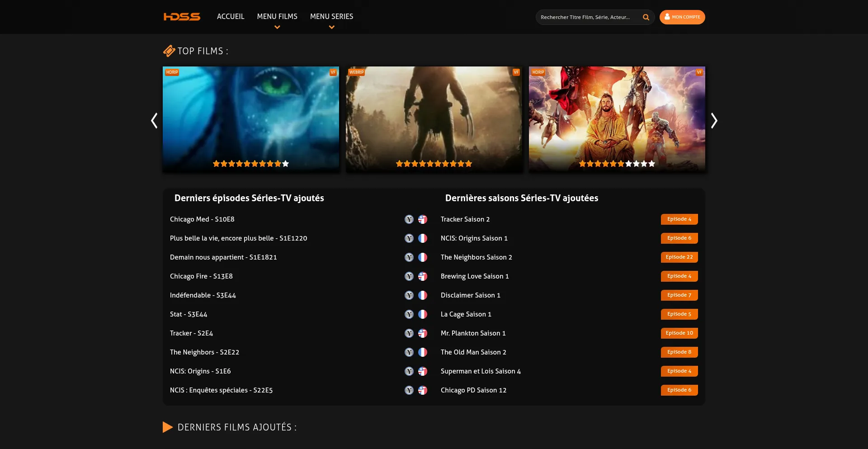Viewport: 868px width, 449px height.
Task: Open the Disclaimer Saison 1 link
Action: coord(470,295)
